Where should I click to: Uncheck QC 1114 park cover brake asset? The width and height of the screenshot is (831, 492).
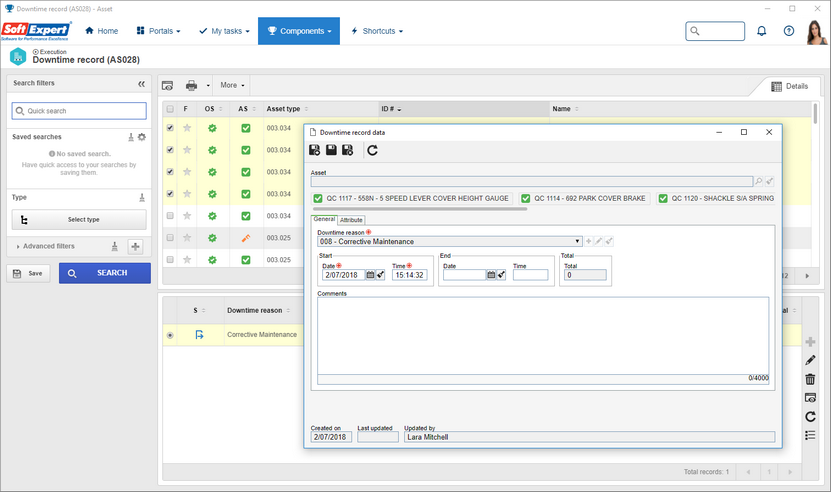tap(526, 198)
